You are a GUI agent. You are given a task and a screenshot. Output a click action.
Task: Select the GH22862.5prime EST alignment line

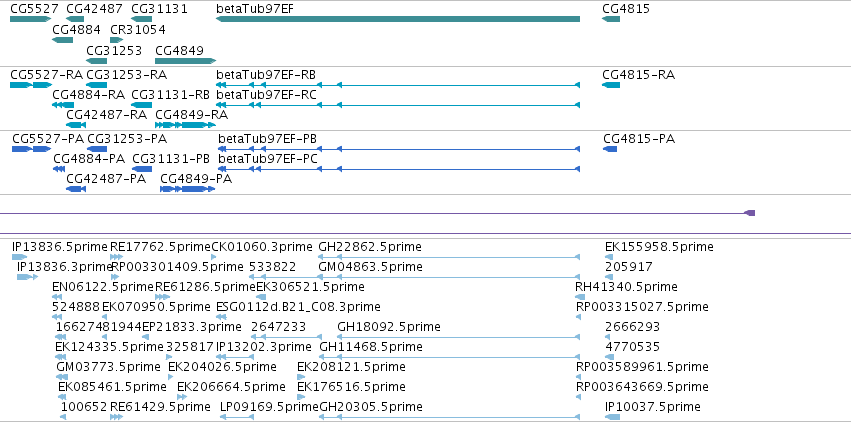[x=449, y=257]
